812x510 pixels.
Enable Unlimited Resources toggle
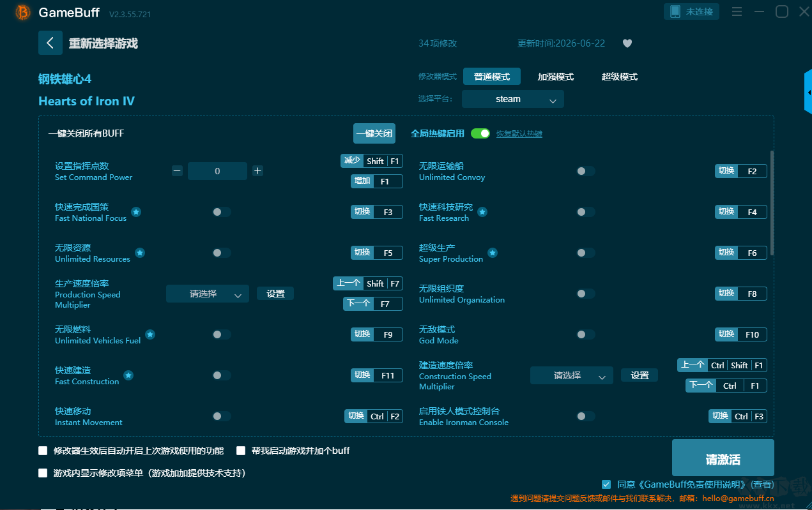click(222, 253)
